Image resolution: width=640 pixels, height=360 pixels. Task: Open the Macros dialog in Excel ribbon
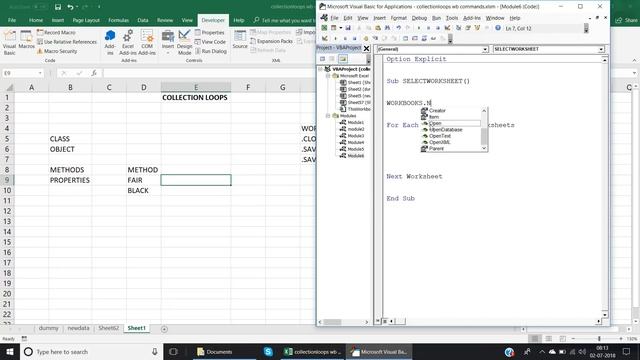point(27,40)
